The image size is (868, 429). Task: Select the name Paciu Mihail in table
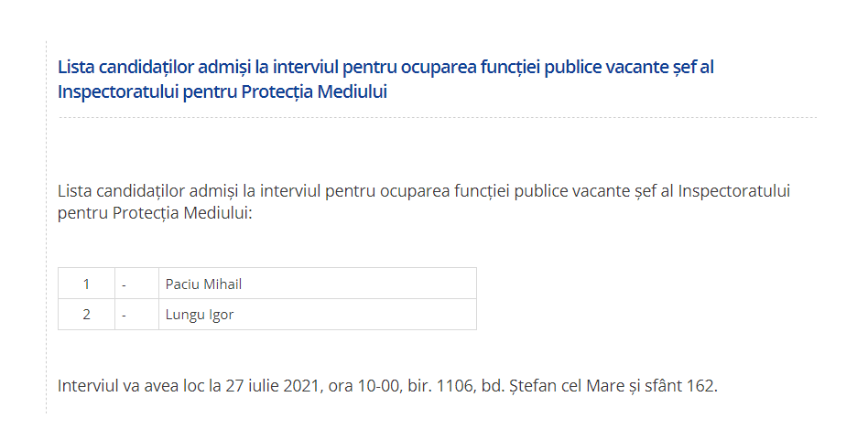(203, 284)
